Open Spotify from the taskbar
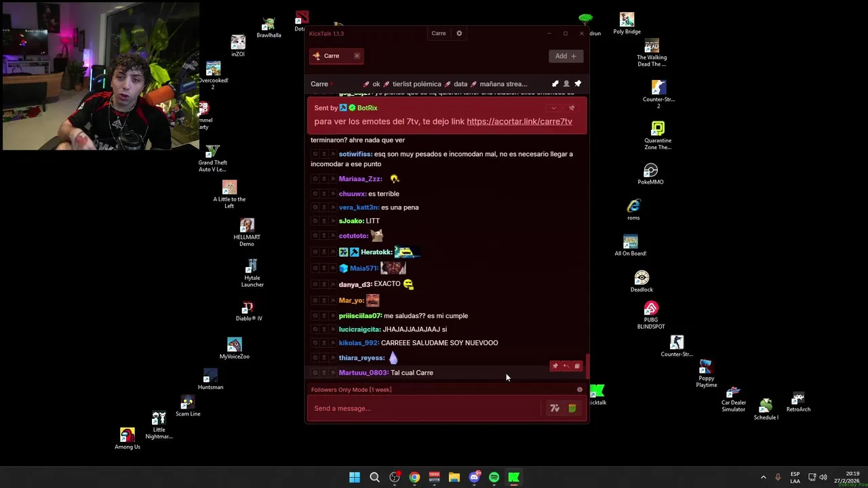Image resolution: width=868 pixels, height=488 pixels. (494, 477)
